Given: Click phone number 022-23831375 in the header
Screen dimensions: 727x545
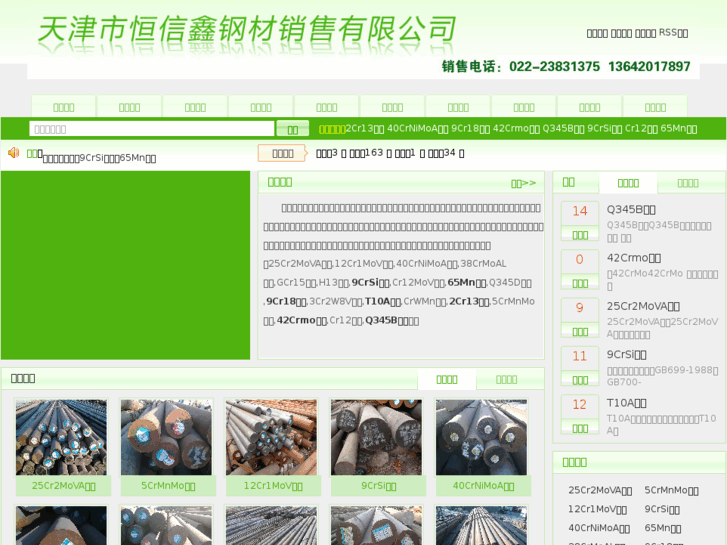Looking at the screenshot, I should coord(555,67).
